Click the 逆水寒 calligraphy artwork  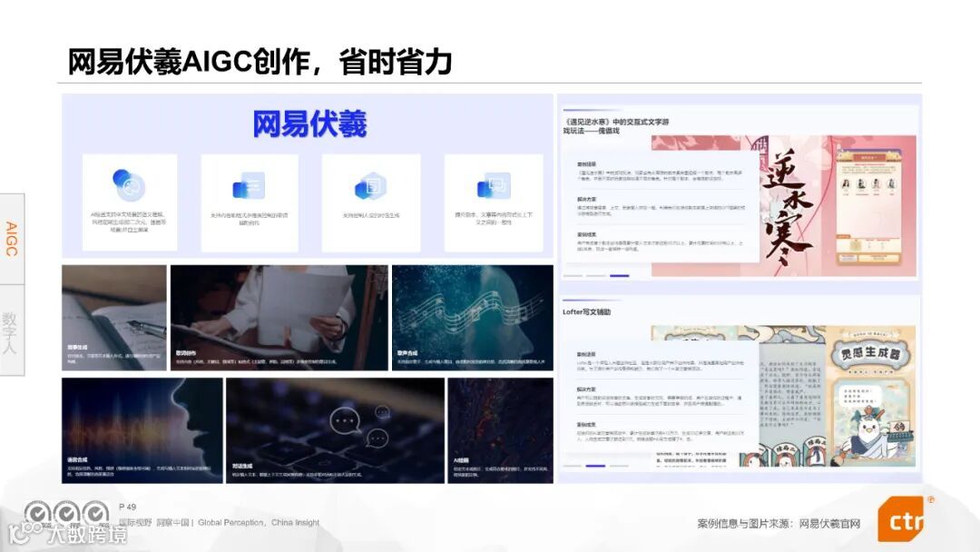pyautogui.click(x=789, y=206)
